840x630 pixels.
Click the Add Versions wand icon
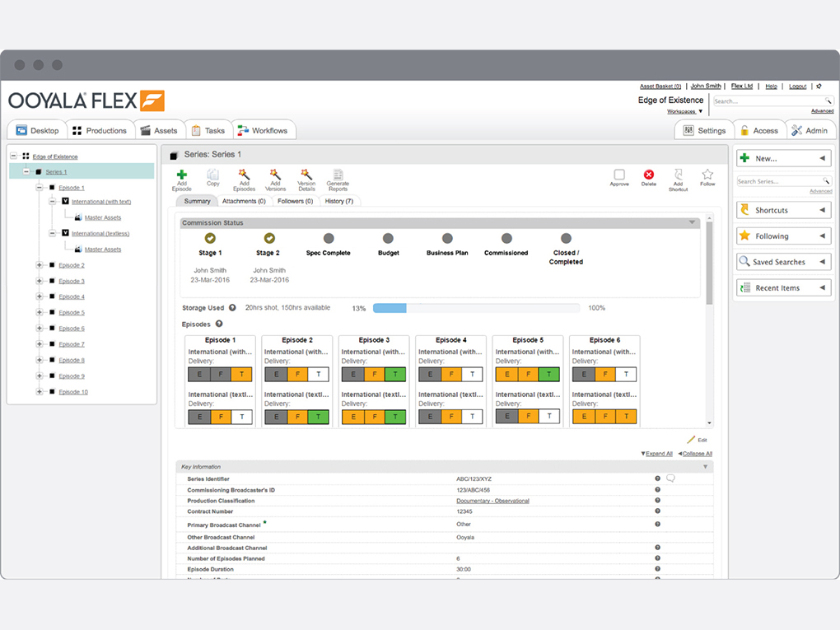[275, 175]
